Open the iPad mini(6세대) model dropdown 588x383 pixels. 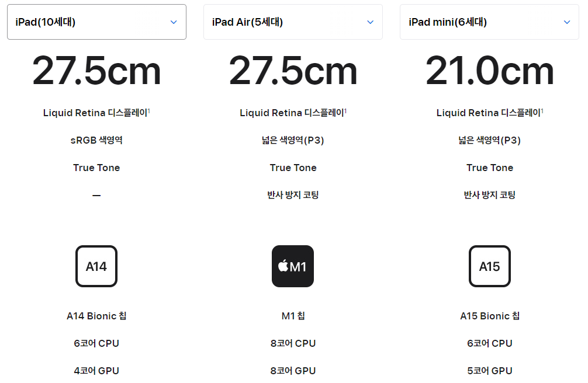click(x=489, y=22)
